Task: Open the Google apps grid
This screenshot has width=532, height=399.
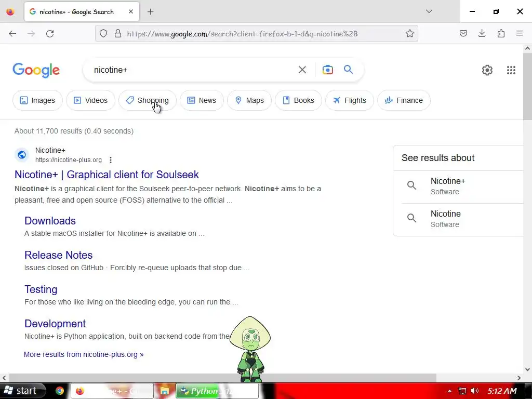Action: click(x=511, y=70)
